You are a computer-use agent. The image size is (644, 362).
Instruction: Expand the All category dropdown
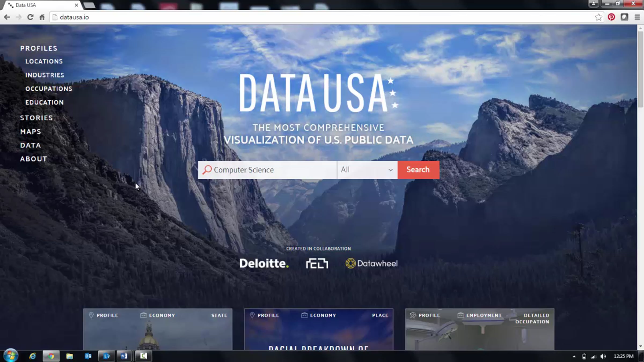click(367, 170)
